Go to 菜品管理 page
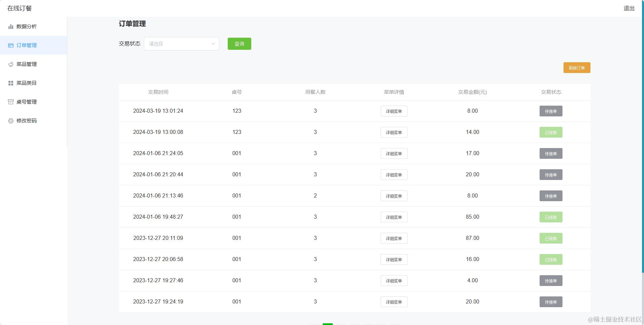 pyautogui.click(x=33, y=64)
